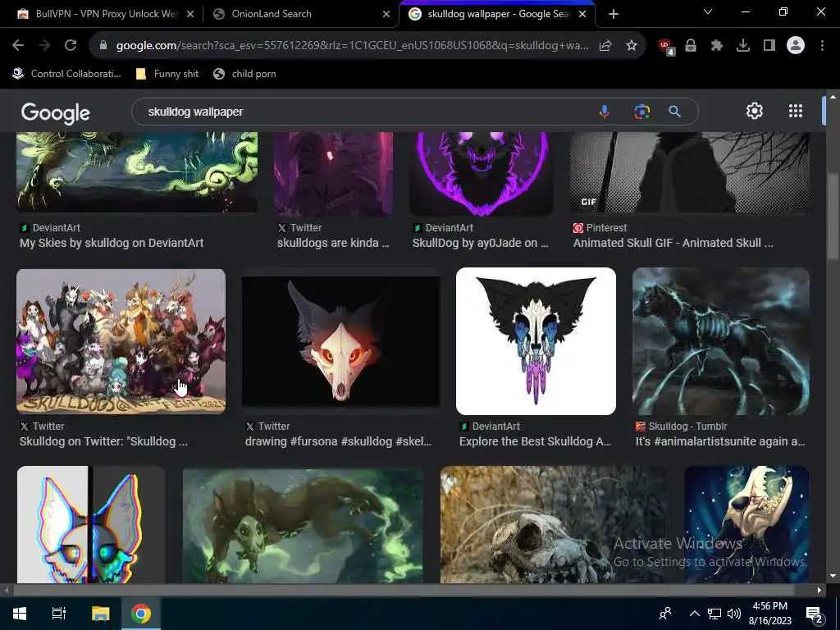840x630 pixels.
Task: Go back to the previous page
Action: click(x=18, y=46)
